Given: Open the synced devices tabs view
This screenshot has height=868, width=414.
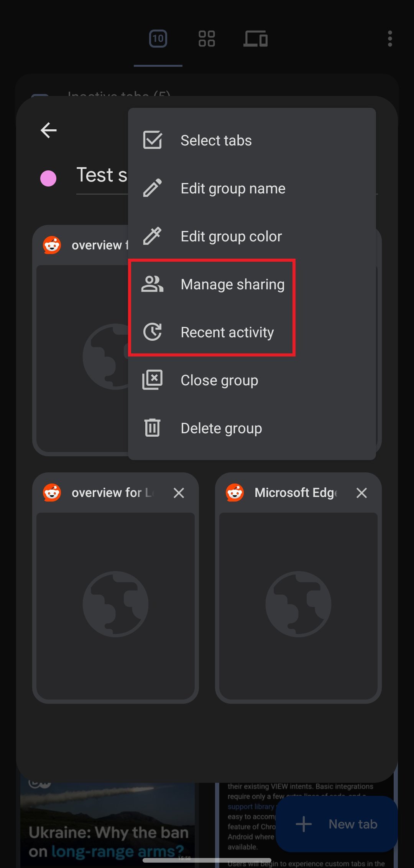Looking at the screenshot, I should point(255,39).
